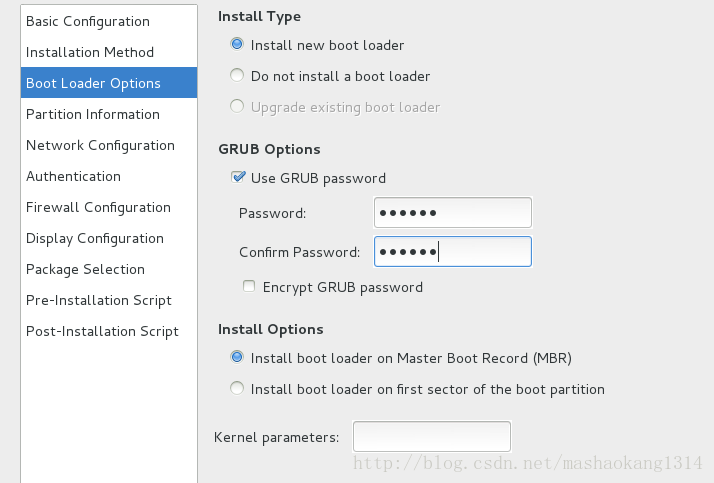Switch to Package Selection section
Image resolution: width=714 pixels, height=483 pixels.
[x=109, y=269]
